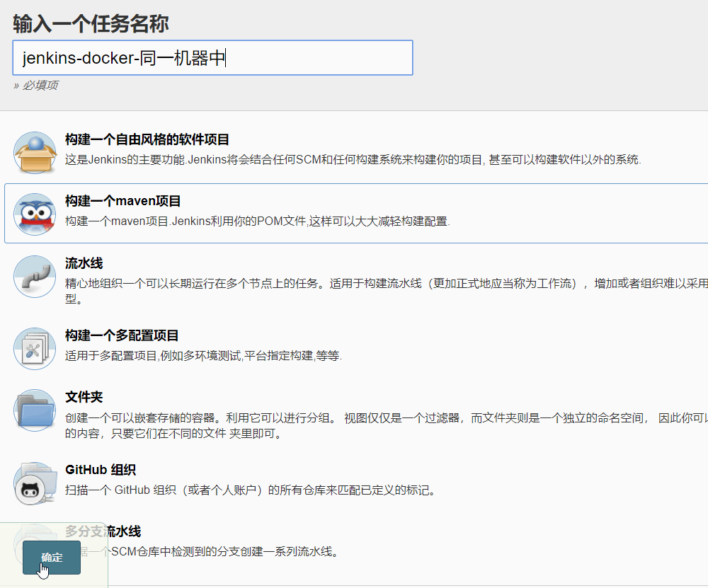Click the 必填项 hint text
The width and height of the screenshot is (708, 588).
click(35, 86)
